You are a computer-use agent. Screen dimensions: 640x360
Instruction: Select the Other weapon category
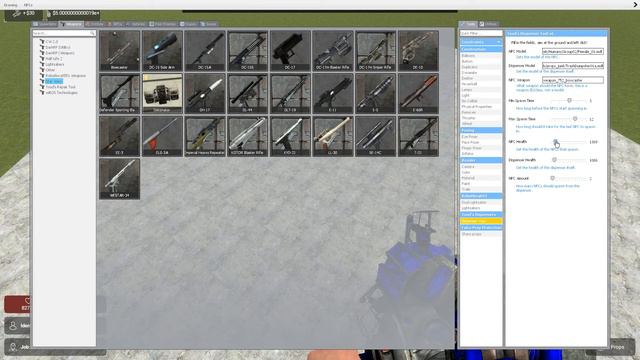coord(50,70)
